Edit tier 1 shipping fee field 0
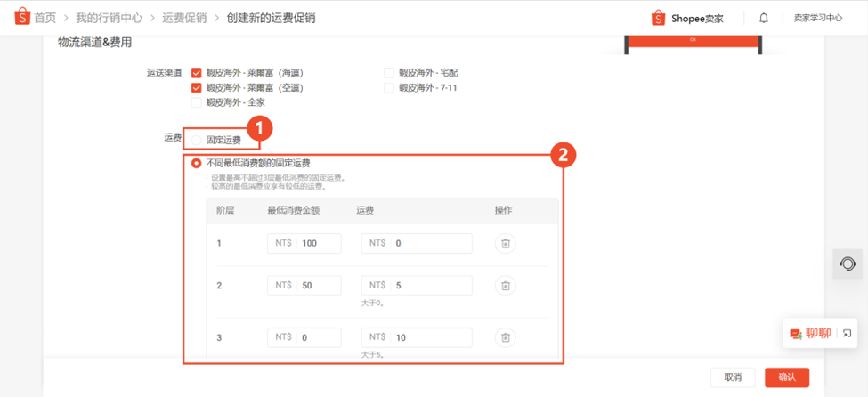Image resolution: width=868 pixels, height=397 pixels. click(x=417, y=243)
